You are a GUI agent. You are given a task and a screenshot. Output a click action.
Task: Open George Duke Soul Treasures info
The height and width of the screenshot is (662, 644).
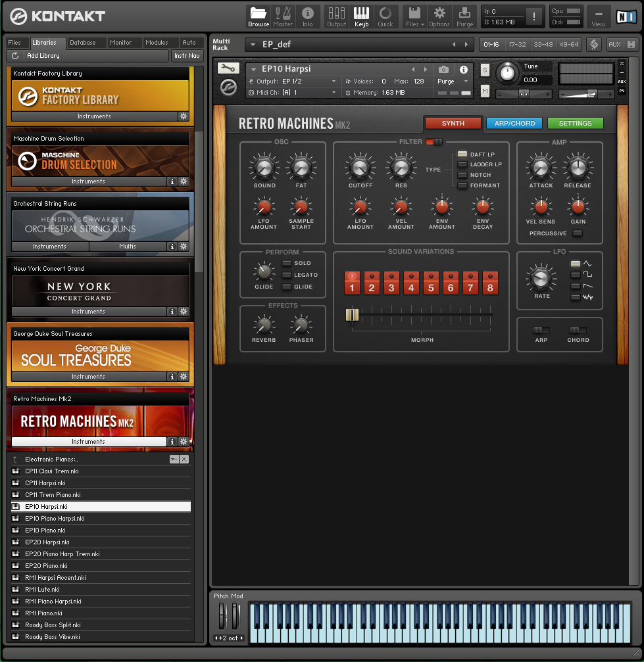coord(172,377)
